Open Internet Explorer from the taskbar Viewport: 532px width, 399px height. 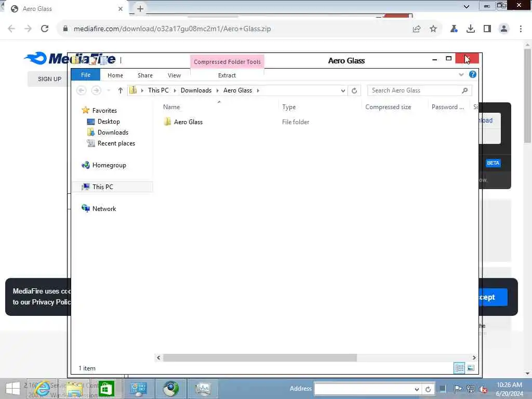(x=42, y=389)
